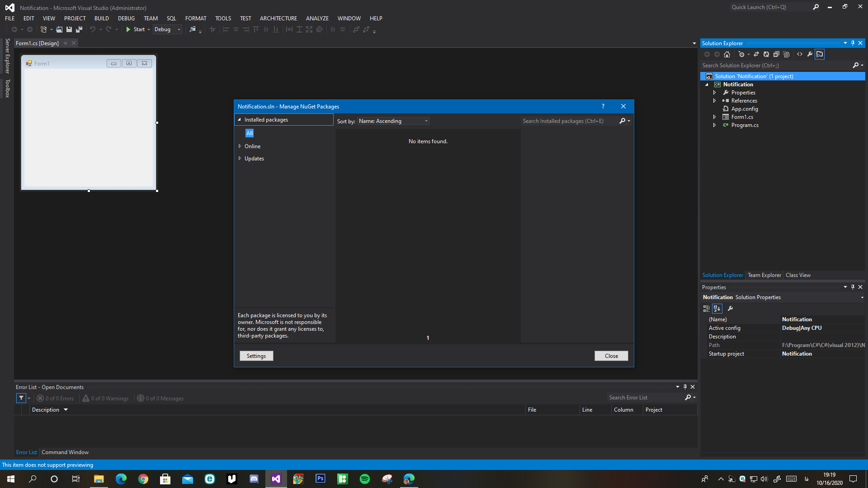Click Save icon in main toolbar
Screen dimensions: 868x488
pos(69,29)
